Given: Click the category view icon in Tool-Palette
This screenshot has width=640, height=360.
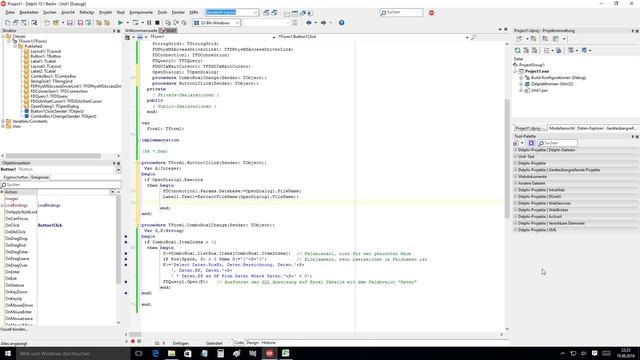Looking at the screenshot, I should click(x=531, y=143).
